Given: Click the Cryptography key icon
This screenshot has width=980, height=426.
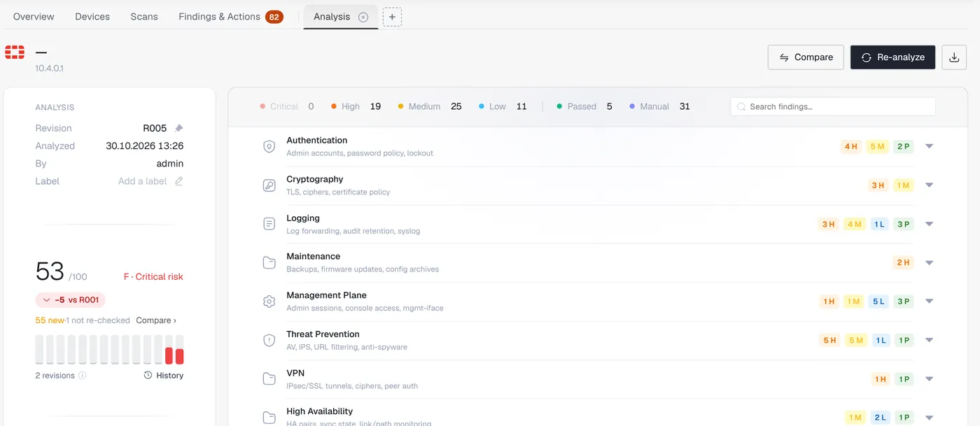Looking at the screenshot, I should click(x=269, y=185).
